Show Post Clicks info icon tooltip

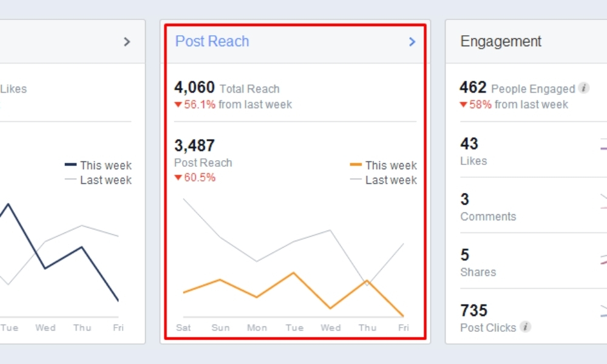pos(525,327)
